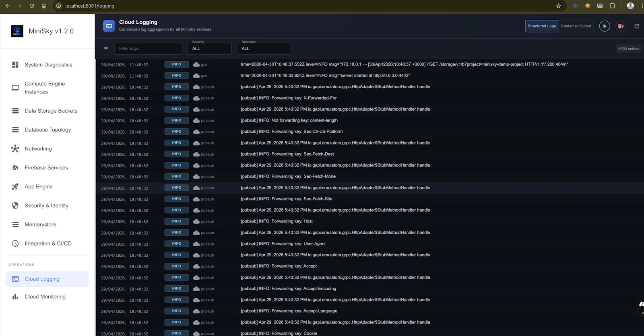Click the Cloud Logging header icon
Screen dimensions: 644x336
[109, 26]
